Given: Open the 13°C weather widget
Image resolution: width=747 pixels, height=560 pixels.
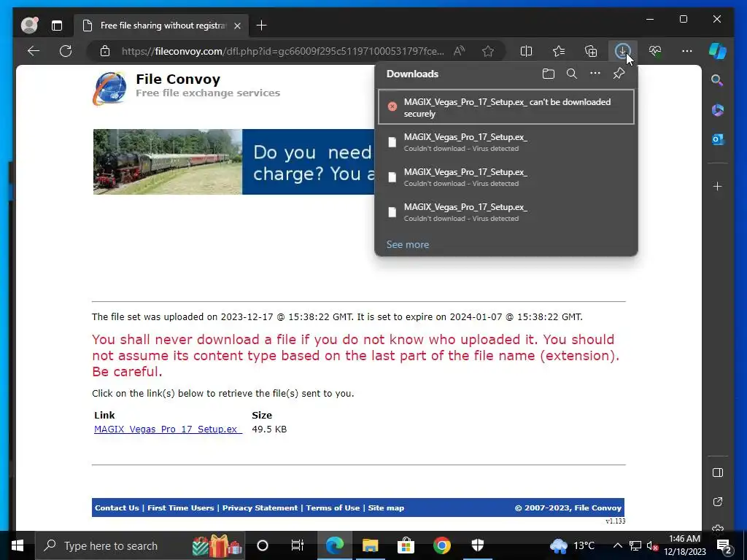Looking at the screenshot, I should coord(572,545).
